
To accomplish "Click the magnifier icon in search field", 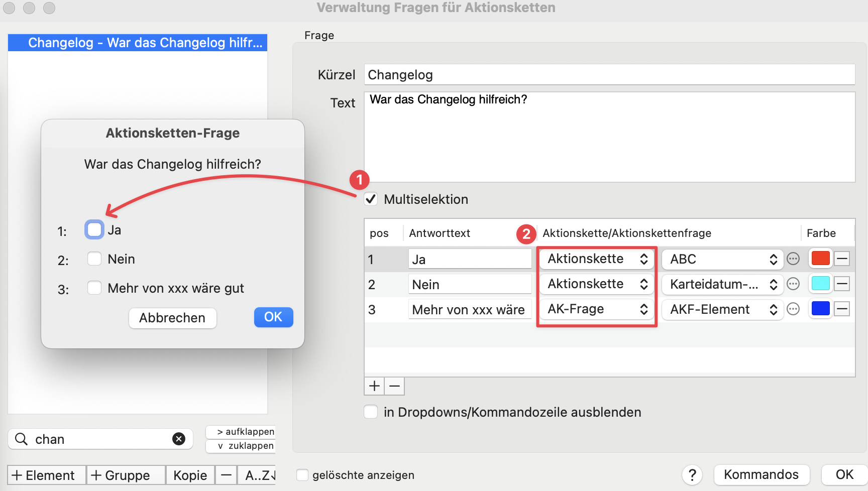I will click(21, 439).
